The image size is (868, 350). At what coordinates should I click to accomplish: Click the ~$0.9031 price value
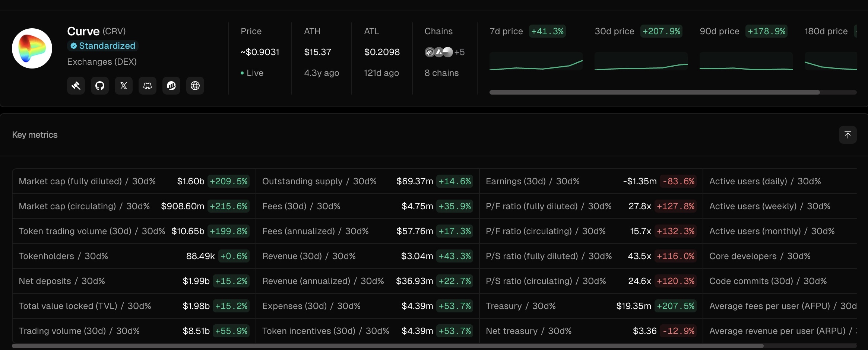(x=260, y=52)
